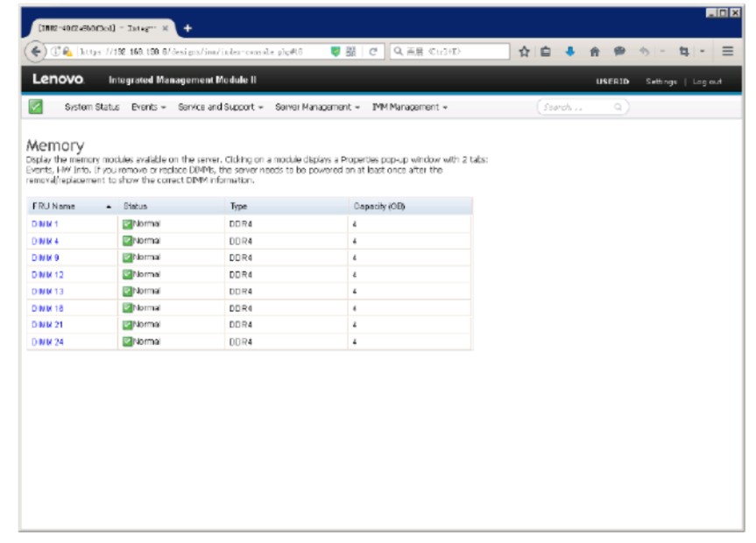This screenshot has width=756, height=543.
Task: Open the chat bubble toolbar icon
Action: point(619,51)
